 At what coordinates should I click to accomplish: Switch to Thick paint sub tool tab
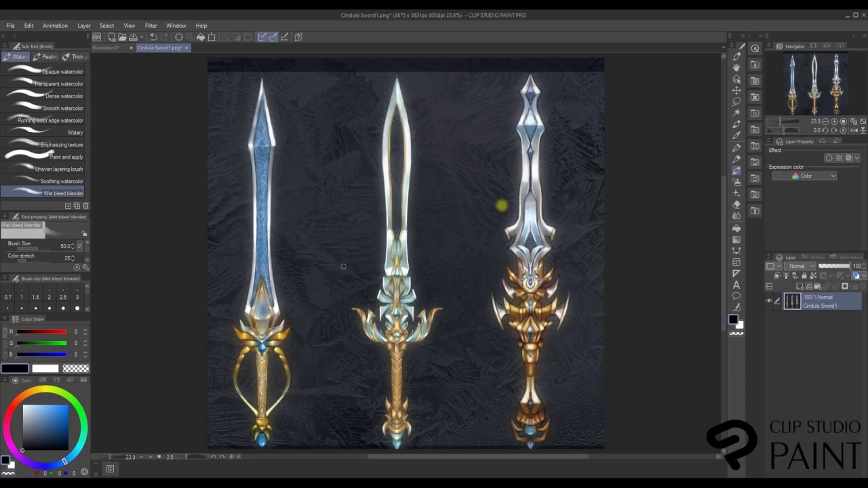[75, 57]
